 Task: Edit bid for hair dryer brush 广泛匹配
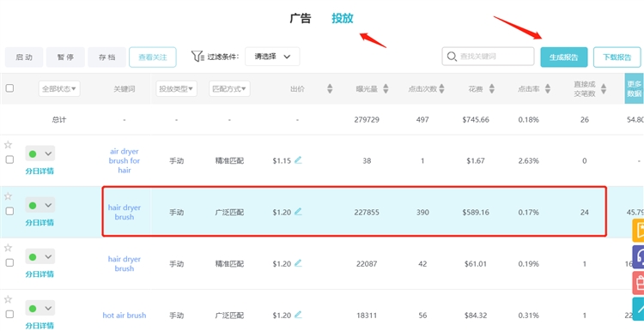point(298,212)
